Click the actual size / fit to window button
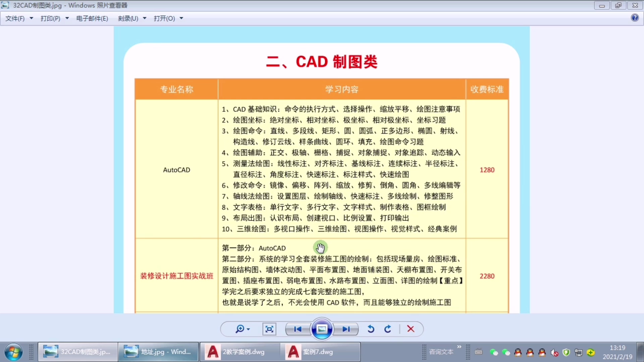 [269, 329]
